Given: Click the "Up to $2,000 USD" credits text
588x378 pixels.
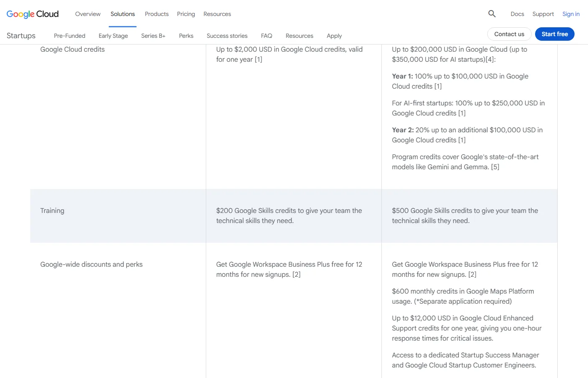Looking at the screenshot, I should tap(289, 54).
